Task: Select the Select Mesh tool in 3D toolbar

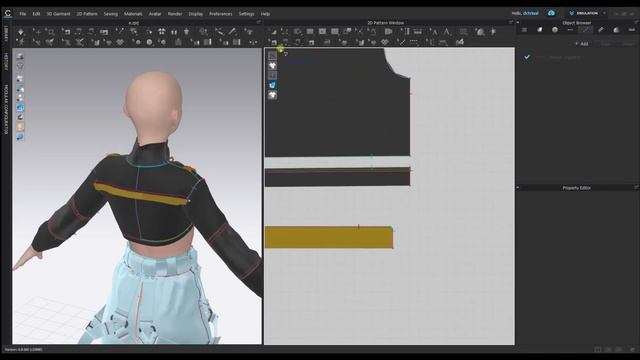Action: coord(51,31)
